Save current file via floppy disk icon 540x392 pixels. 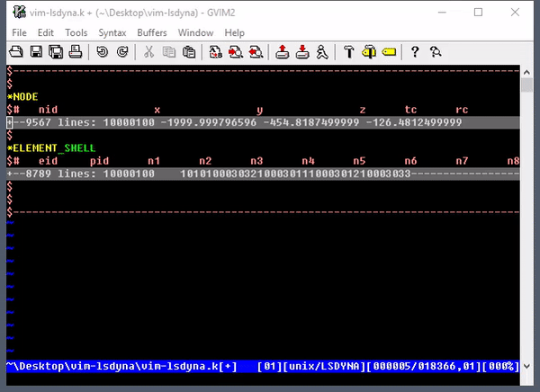click(36, 52)
